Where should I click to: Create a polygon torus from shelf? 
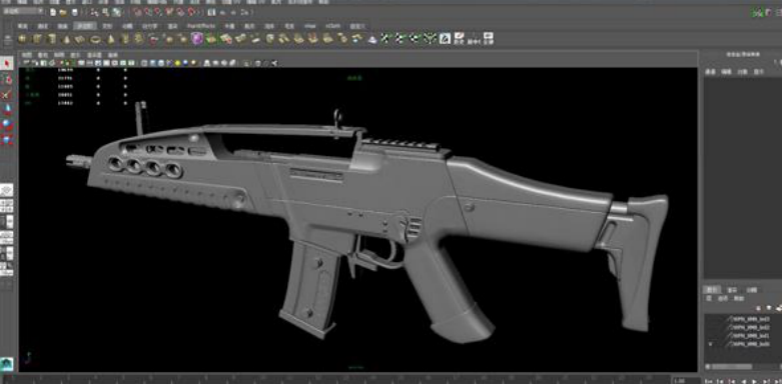pos(95,38)
